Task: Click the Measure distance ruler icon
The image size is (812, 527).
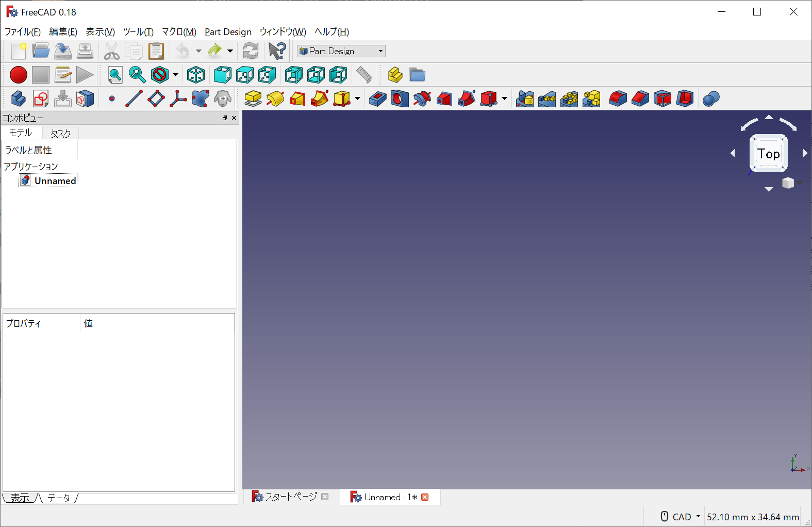Action: pos(364,75)
